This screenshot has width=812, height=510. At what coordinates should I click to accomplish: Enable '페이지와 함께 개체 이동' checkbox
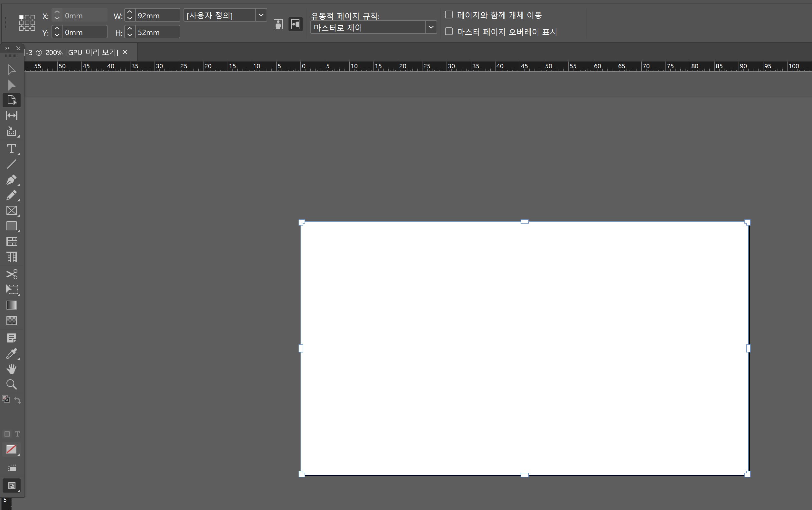click(x=448, y=14)
